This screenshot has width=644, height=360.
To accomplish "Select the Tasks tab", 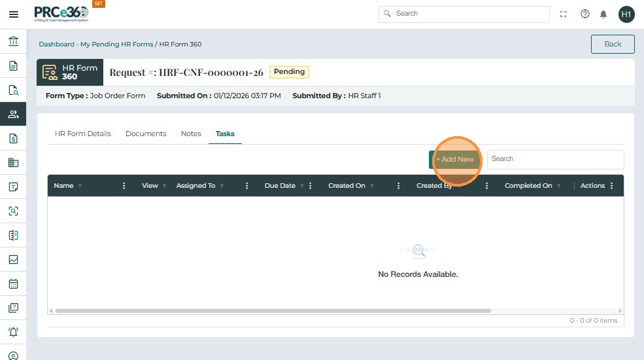I will 225,134.
